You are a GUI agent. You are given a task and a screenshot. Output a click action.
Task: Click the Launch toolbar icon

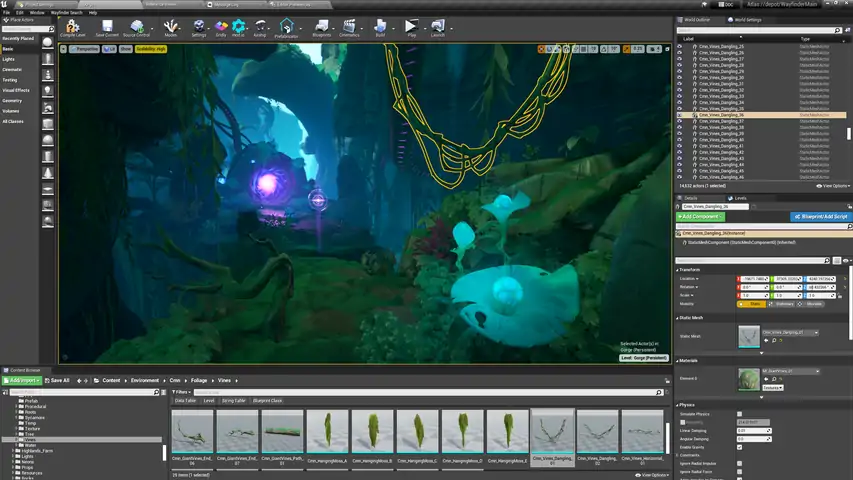tap(438, 27)
